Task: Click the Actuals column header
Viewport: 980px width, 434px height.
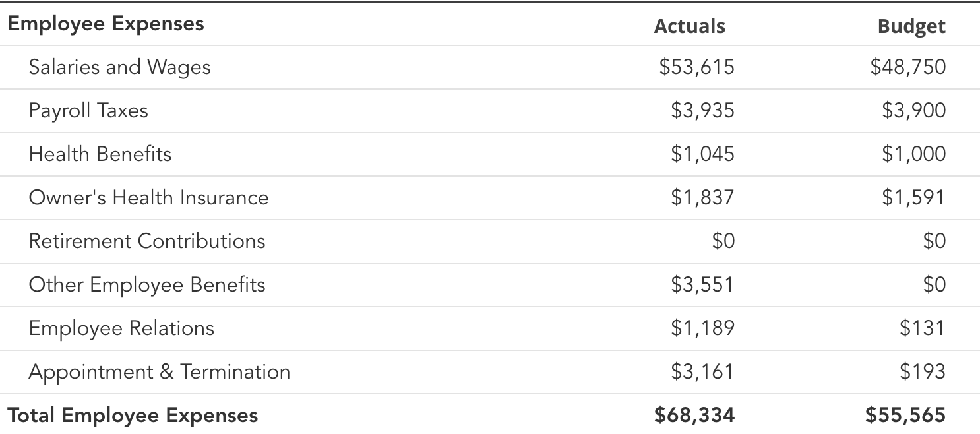Action: coord(689,26)
